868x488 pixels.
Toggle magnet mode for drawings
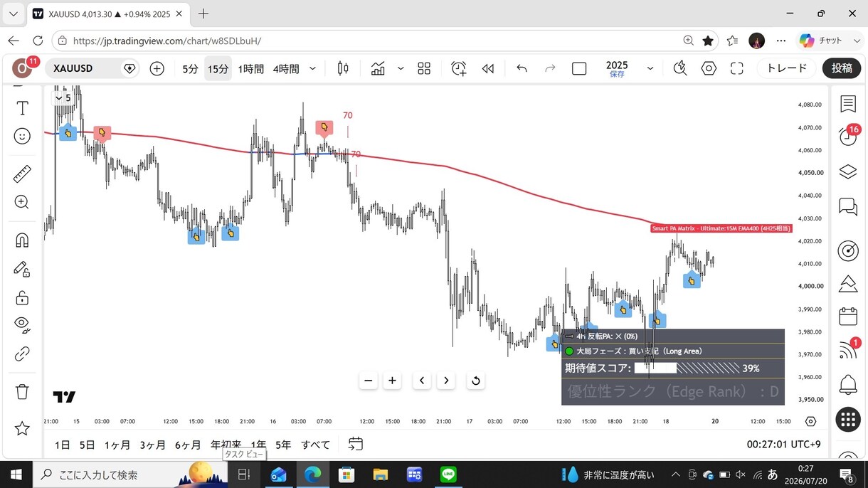[22, 240]
